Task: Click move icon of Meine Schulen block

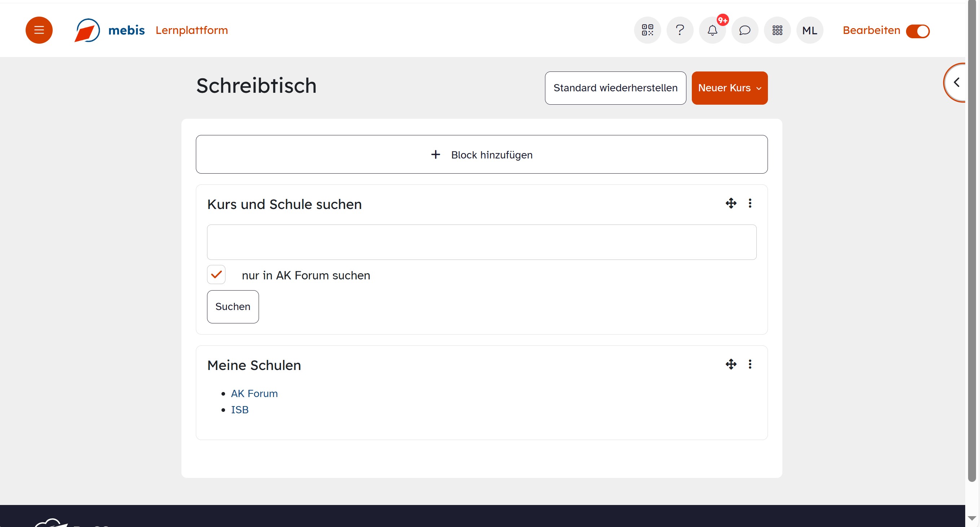Action: coord(730,365)
